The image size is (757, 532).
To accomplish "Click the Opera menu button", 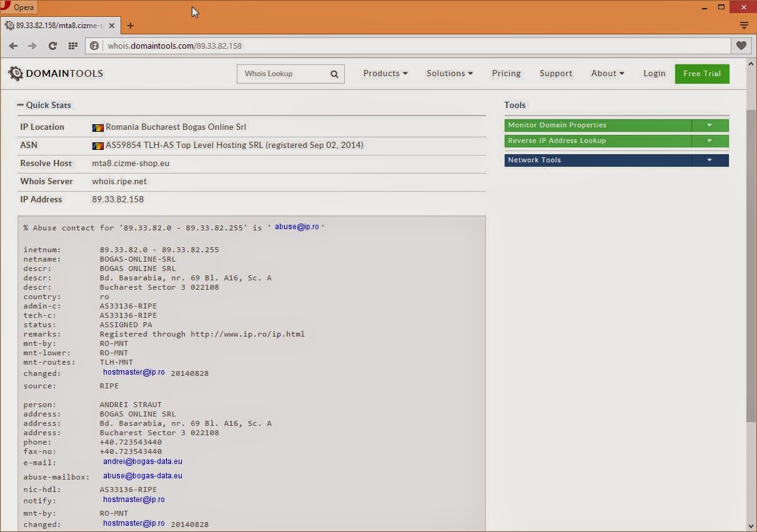I will [x=19, y=7].
